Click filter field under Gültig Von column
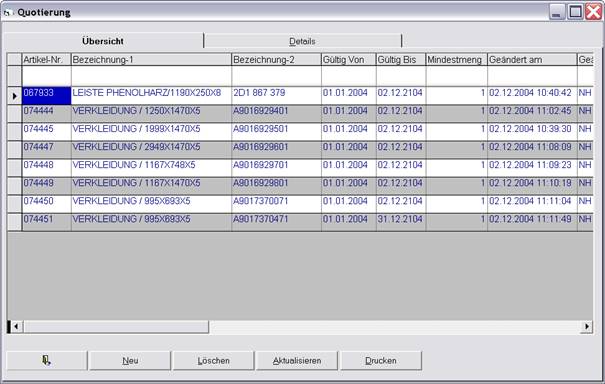Image resolution: width=605 pixels, height=384 pixels. [348, 76]
